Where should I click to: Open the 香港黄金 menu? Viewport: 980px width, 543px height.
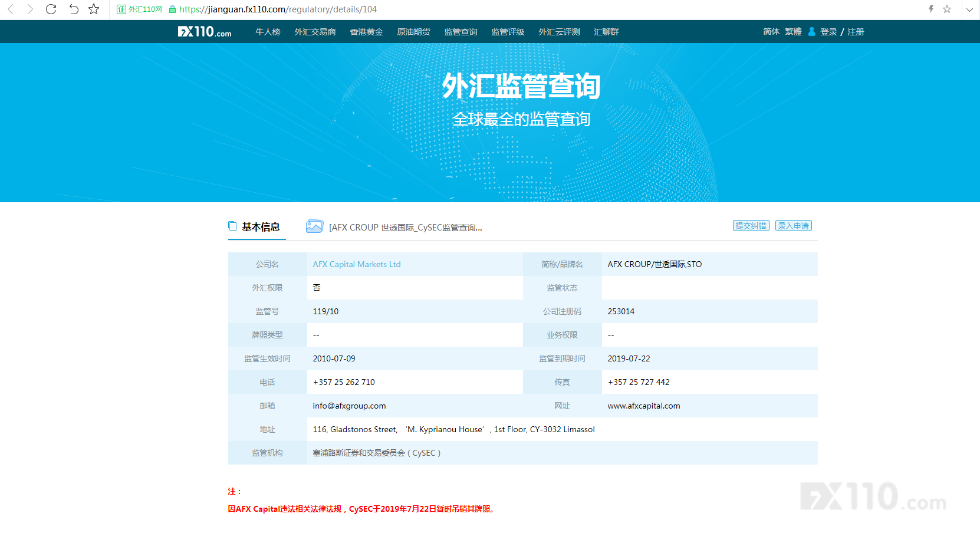pyautogui.click(x=366, y=32)
